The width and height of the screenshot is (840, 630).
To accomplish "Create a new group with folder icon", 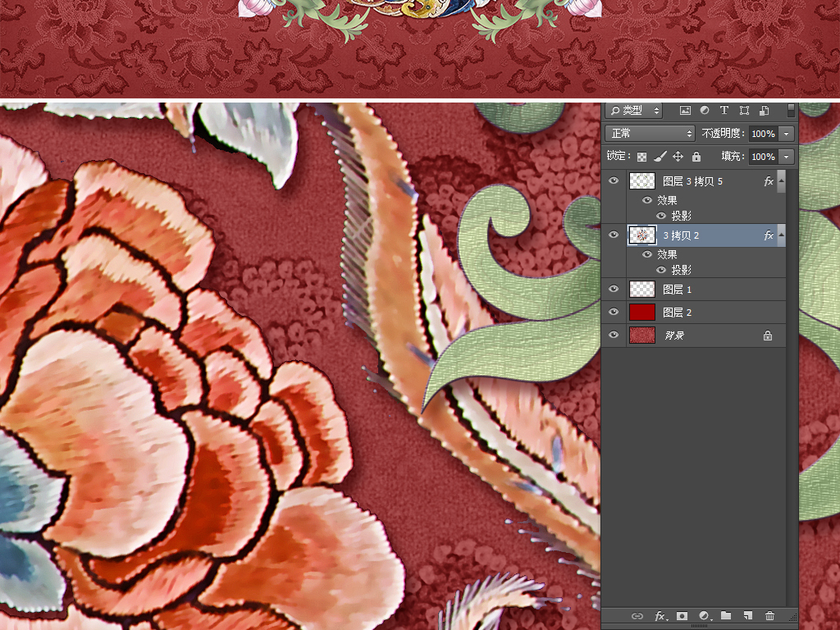I will [x=726, y=616].
